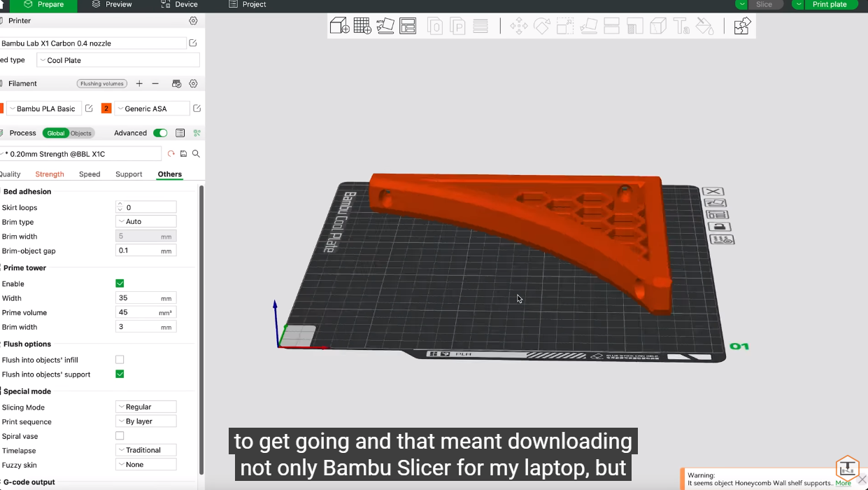
Task: Lock the plate using the padlock icon
Action: (719, 227)
